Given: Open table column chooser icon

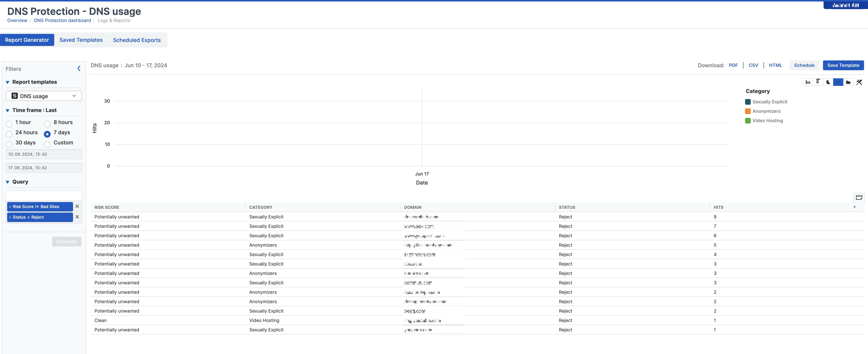Looking at the screenshot, I should tap(859, 198).
